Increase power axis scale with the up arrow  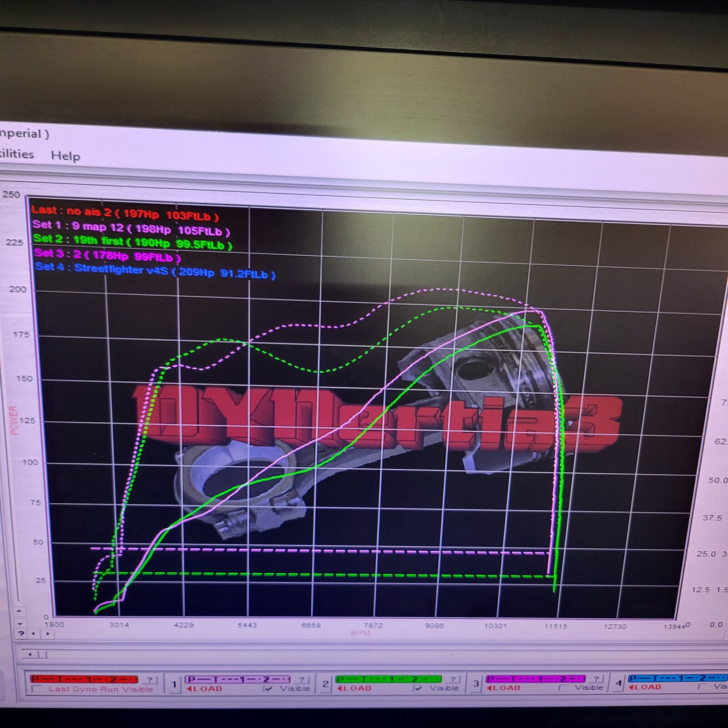pyautogui.click(x=19, y=611)
